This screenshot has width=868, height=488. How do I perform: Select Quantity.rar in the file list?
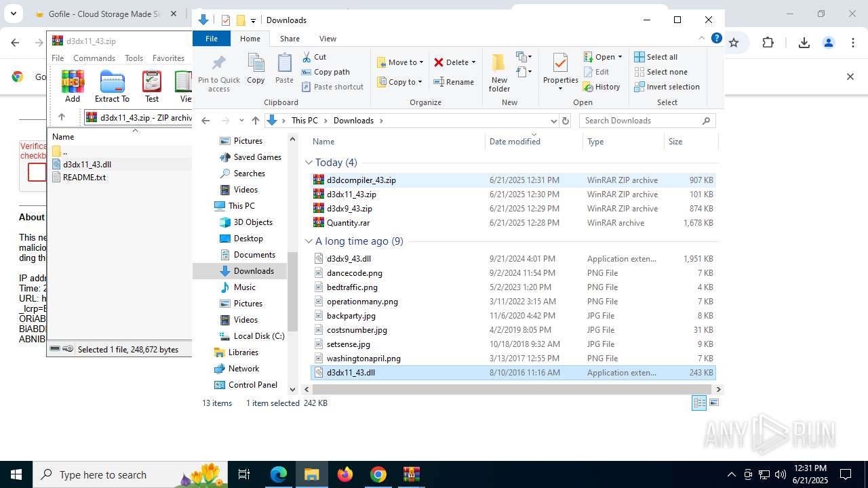pyautogui.click(x=513, y=223)
